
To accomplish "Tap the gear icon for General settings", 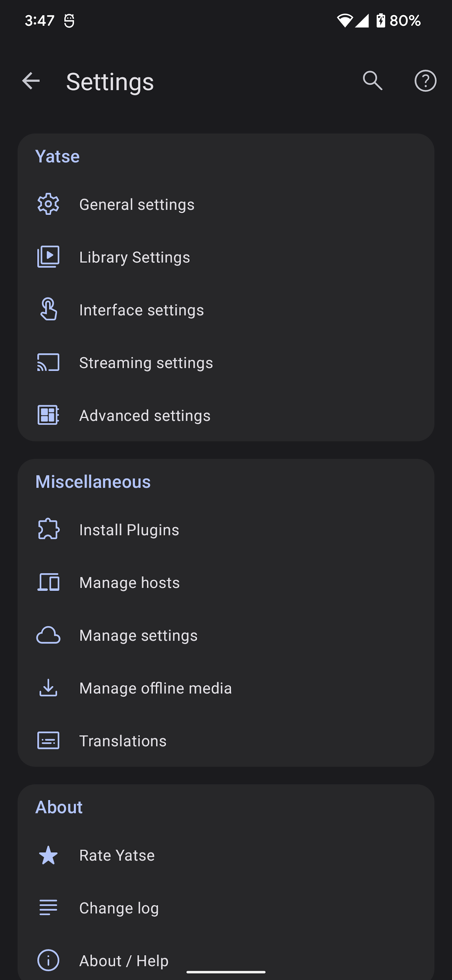I will point(48,204).
